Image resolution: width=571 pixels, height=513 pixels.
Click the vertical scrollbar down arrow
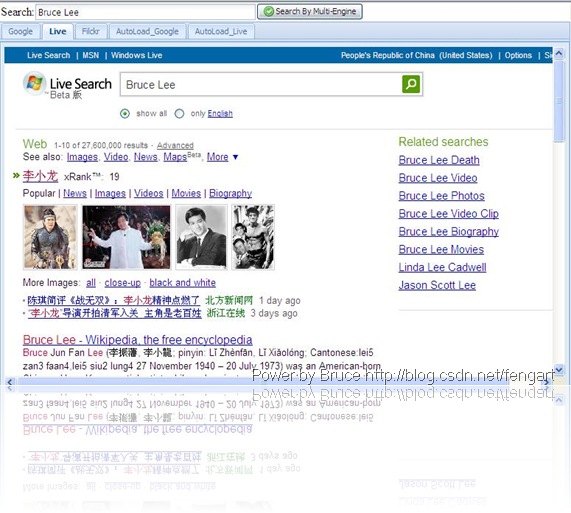coord(559,370)
